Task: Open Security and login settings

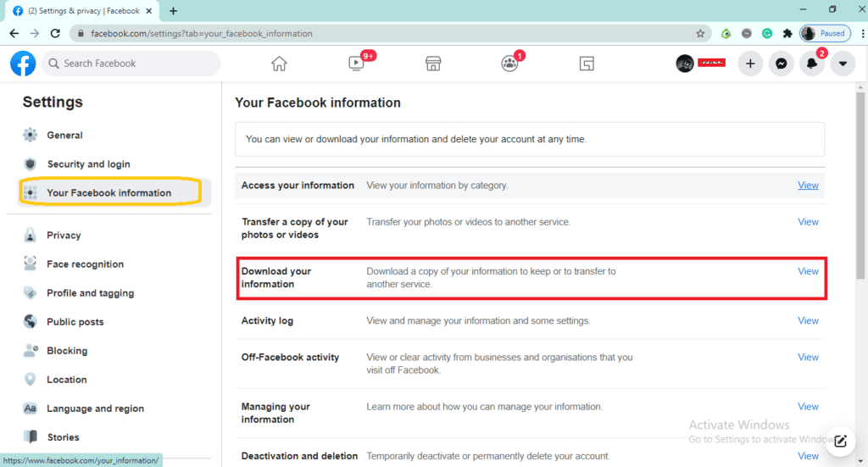Action: tap(88, 164)
